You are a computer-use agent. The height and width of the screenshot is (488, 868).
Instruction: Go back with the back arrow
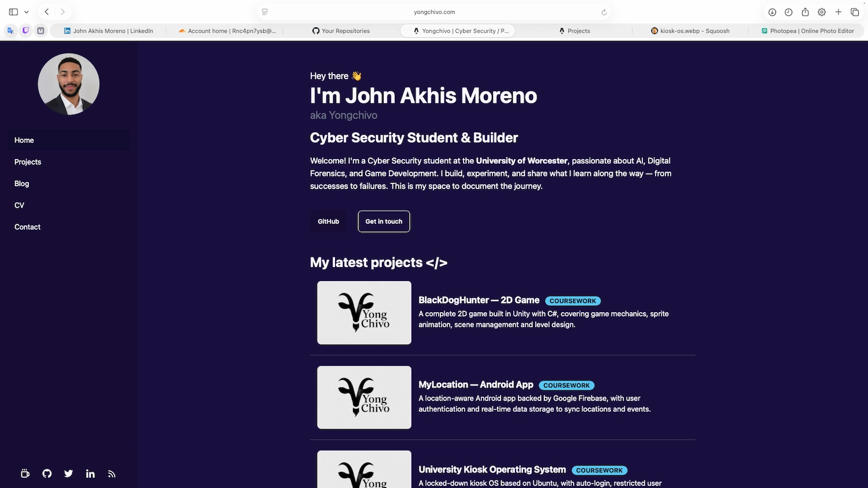[x=47, y=12]
